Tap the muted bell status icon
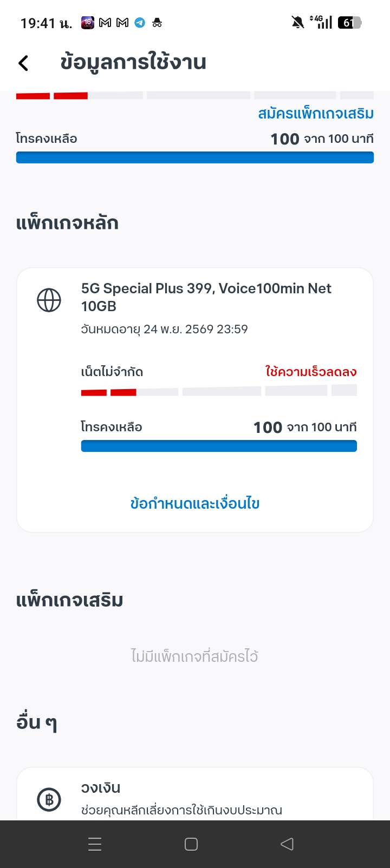The height and width of the screenshot is (868, 390). pos(297,22)
